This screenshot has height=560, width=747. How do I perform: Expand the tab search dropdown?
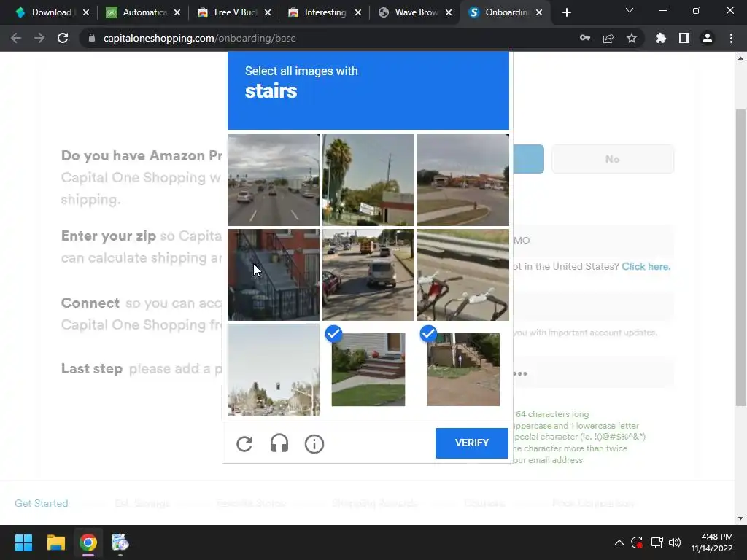[x=630, y=10]
